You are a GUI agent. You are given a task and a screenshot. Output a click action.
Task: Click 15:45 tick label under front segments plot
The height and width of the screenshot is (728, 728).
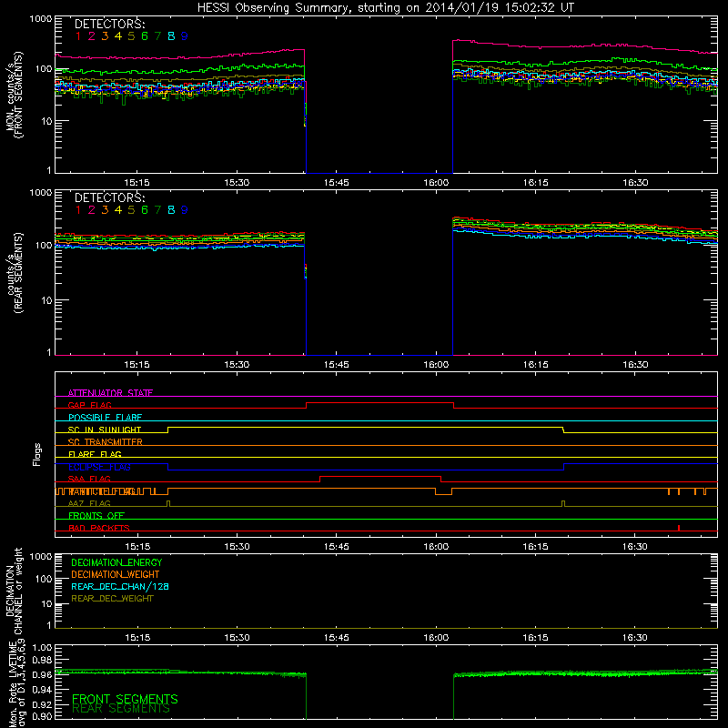point(336,183)
